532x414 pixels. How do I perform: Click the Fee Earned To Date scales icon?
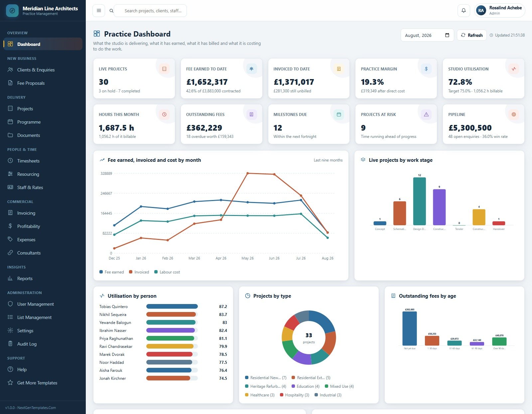point(251,69)
